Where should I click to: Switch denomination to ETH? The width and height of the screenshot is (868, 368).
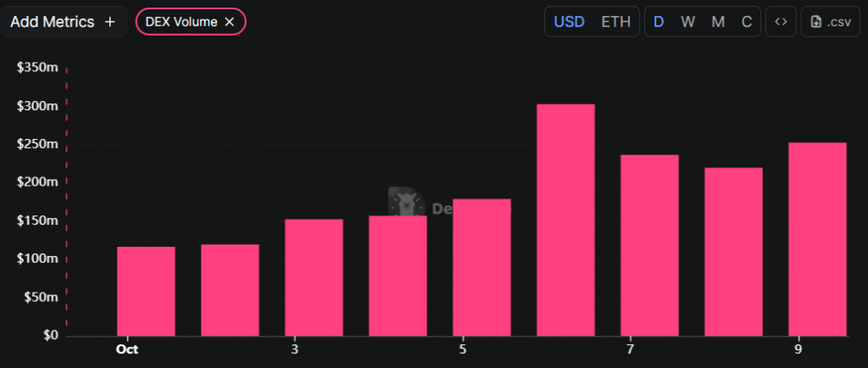coord(615,22)
